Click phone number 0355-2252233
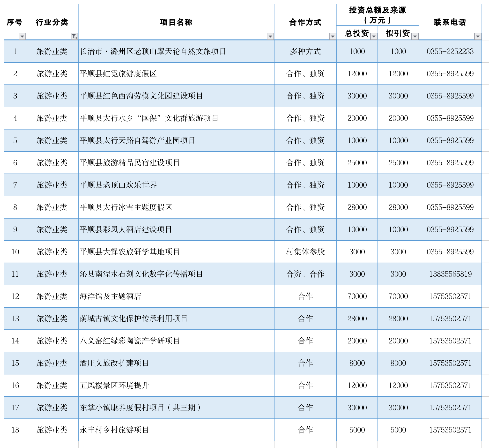Viewport: 489px width, 448px height. (450, 51)
